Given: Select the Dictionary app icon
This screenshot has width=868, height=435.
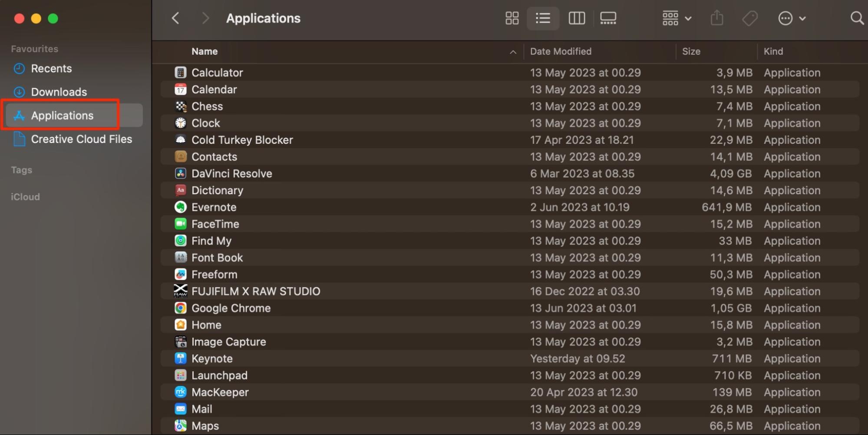Looking at the screenshot, I should [x=181, y=190].
